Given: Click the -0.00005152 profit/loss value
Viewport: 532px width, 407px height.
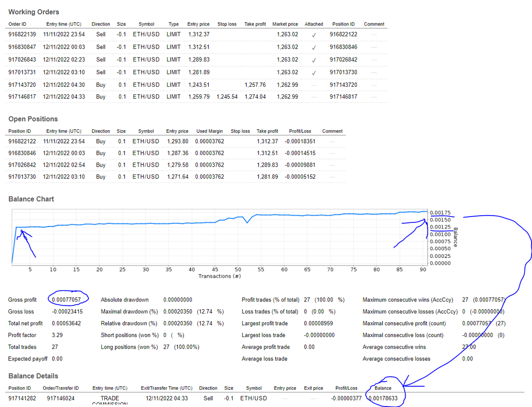Looking at the screenshot, I should pos(300,177).
